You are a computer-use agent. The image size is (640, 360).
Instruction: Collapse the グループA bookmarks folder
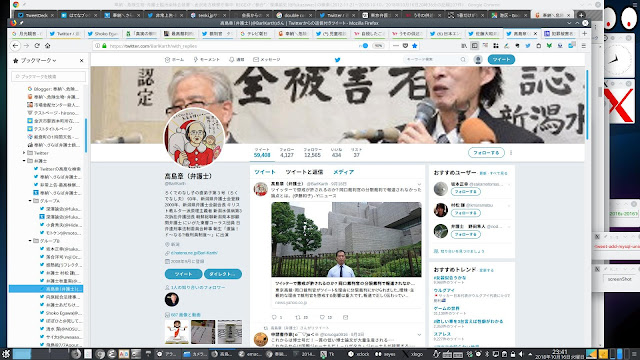coord(30,201)
